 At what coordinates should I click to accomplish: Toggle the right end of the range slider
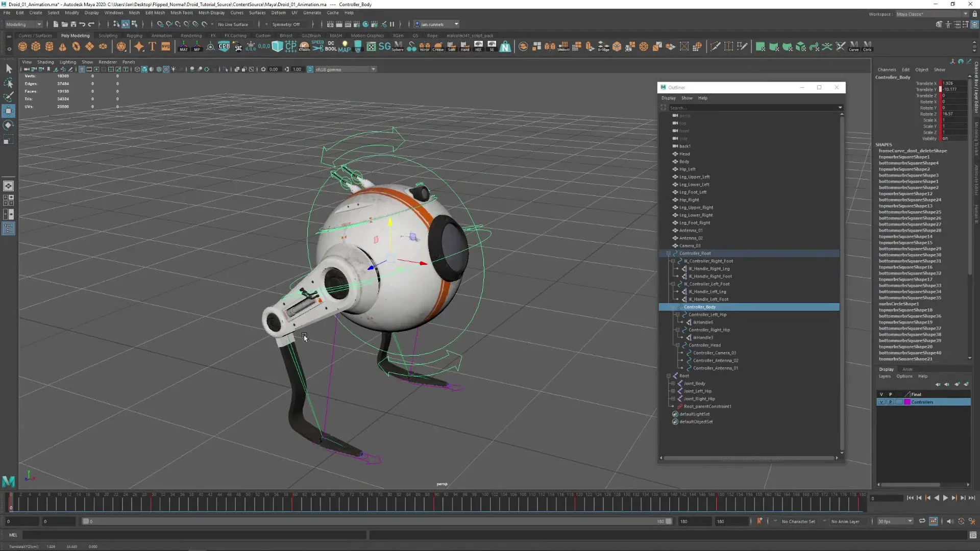[669, 521]
